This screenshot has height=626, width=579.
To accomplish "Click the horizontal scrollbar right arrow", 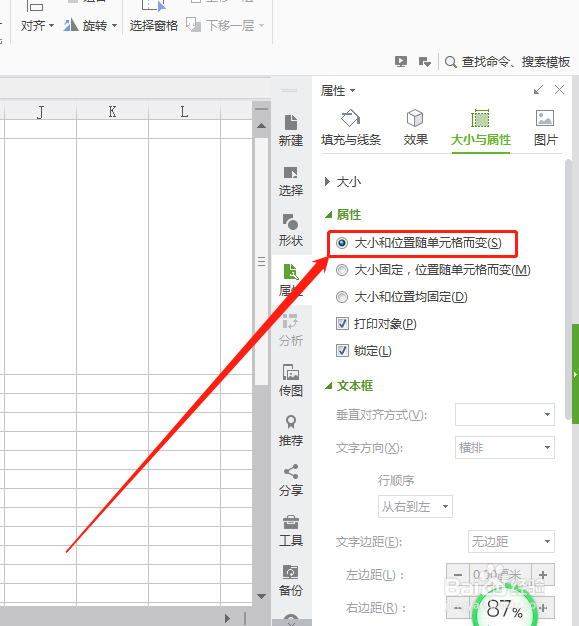I will coord(227,618).
